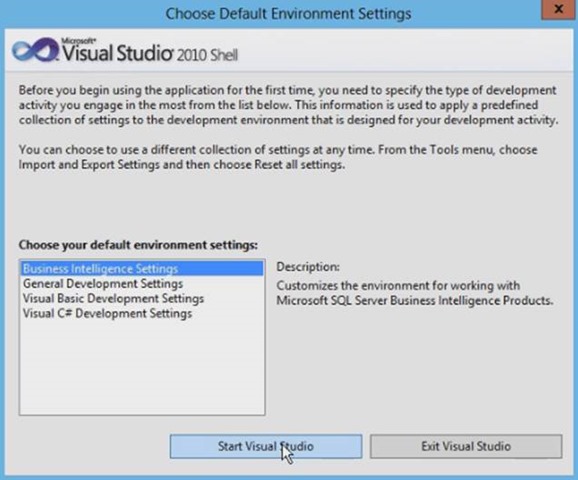Click the "Microsoft SQL Server Business Intelligence Products" line
Image resolution: width=578 pixels, height=480 pixels.
pyautogui.click(x=415, y=300)
